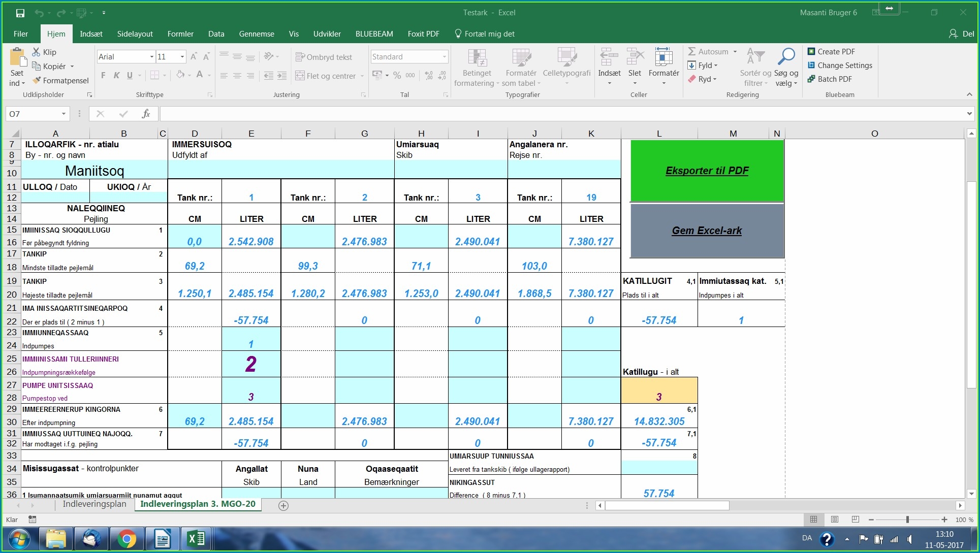Switch to Page Layout view button
The image size is (980, 553).
pyautogui.click(x=834, y=519)
